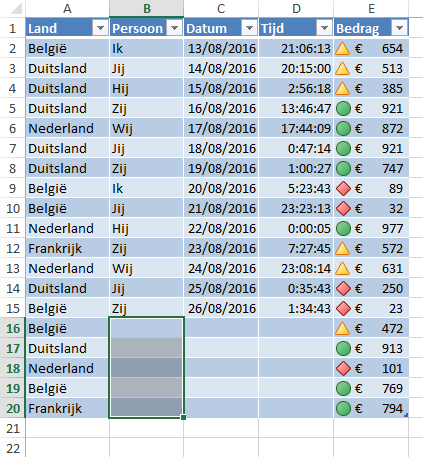Screen dimensions: 423x457
Task: Select row 6 header
Action: 13,128
